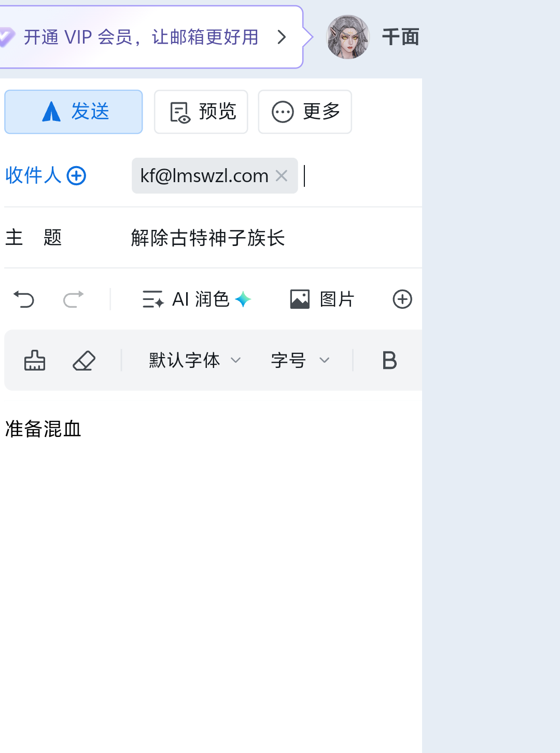
Task: Open the circled plus insert menu
Action: 402,299
